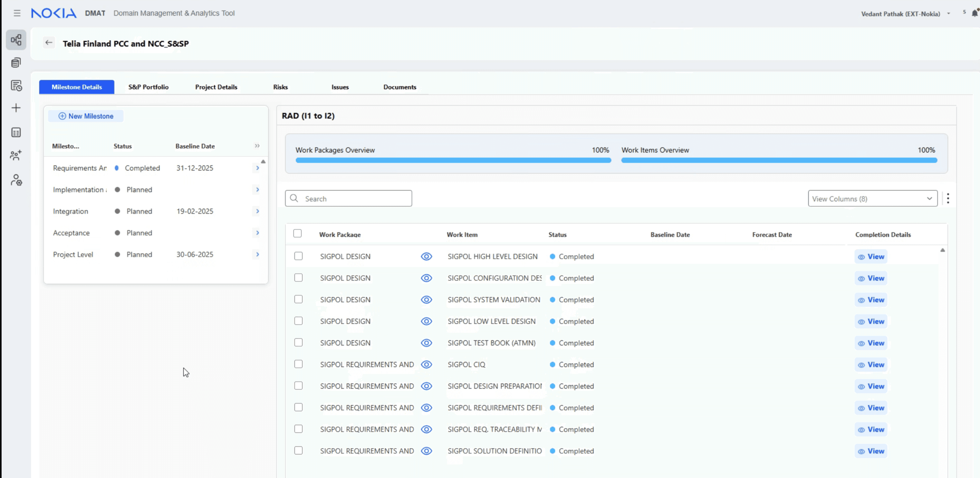Screen dimensions: 980x478
Task: Toggle the select-all checkbox in table header
Action: [x=297, y=234]
